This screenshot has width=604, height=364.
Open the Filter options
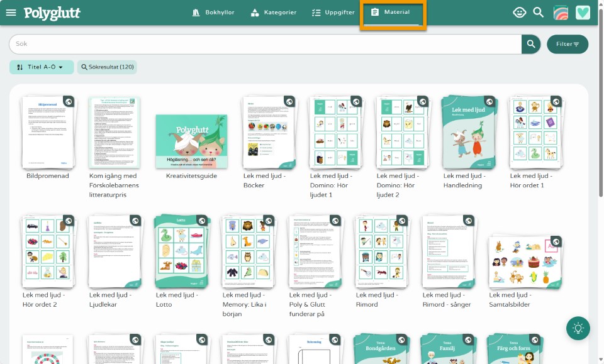coord(568,44)
